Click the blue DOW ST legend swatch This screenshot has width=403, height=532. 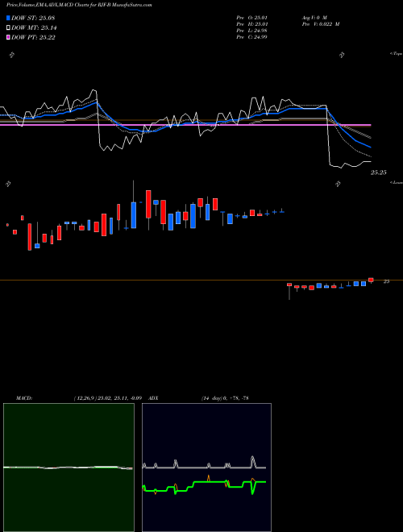8,18
